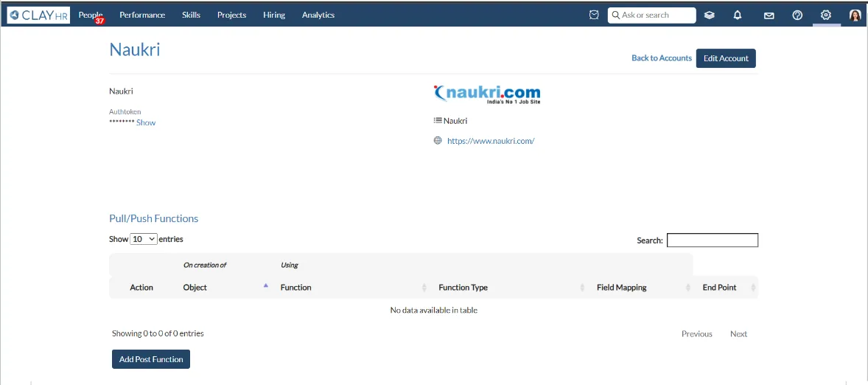Open the Hiring menu

(x=274, y=15)
